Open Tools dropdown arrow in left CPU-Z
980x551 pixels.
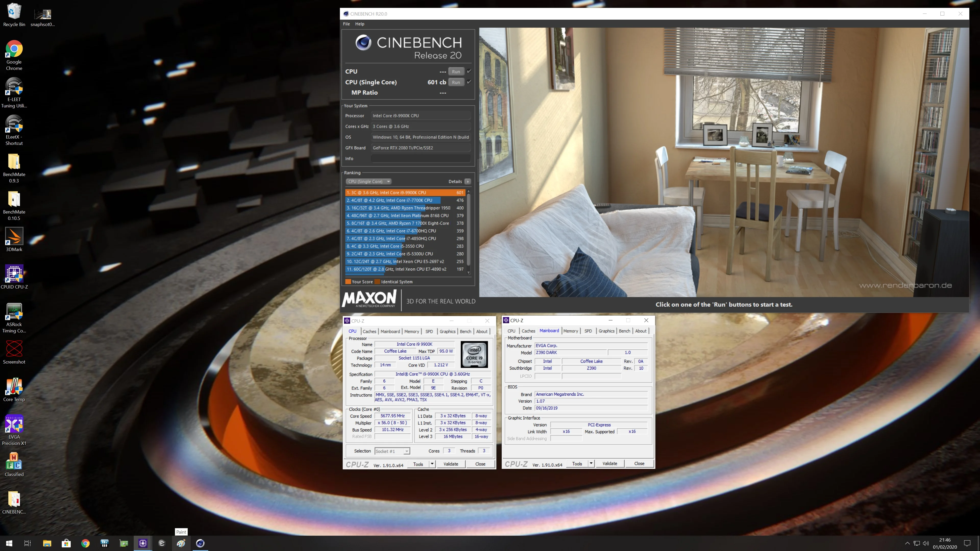(432, 464)
